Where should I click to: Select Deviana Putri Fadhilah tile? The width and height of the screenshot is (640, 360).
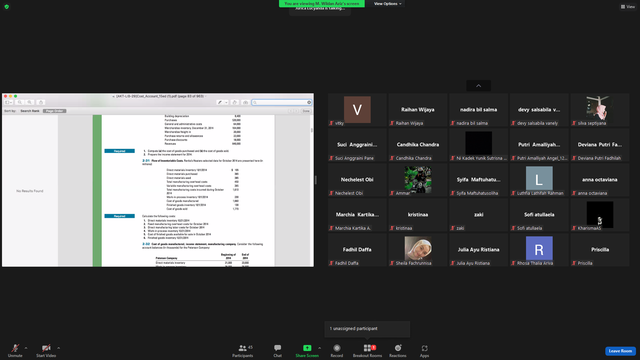[600, 145]
